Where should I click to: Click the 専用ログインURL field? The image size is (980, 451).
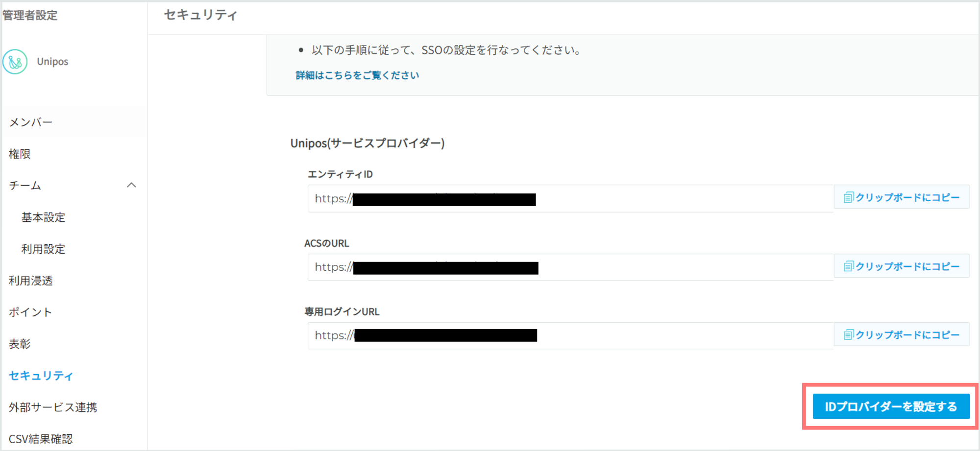[x=570, y=335]
